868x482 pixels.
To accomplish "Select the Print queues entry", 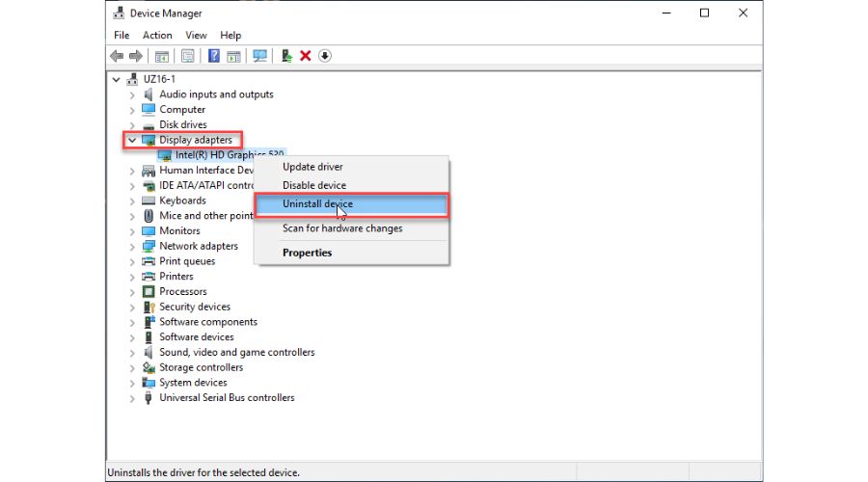I will 187,261.
